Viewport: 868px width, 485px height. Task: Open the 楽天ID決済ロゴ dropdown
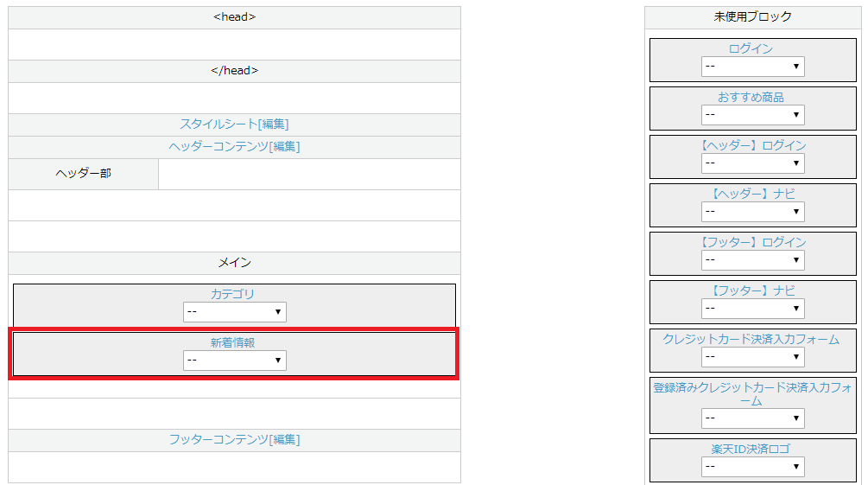(x=752, y=467)
